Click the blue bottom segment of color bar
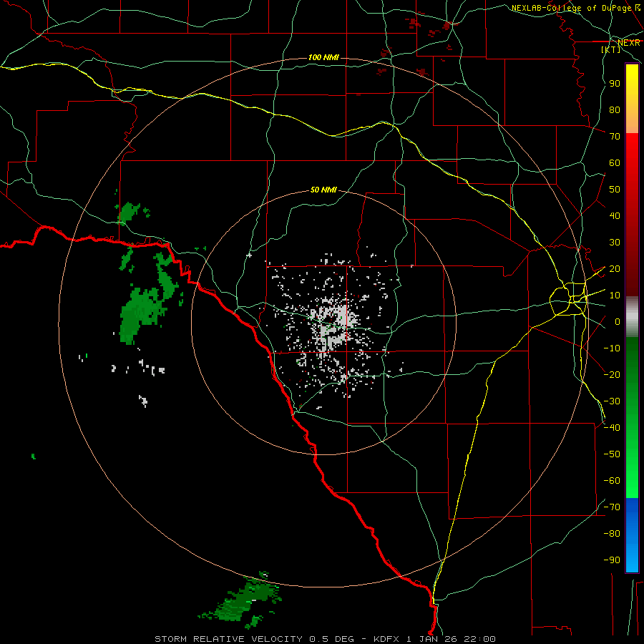Viewport: 644px width, 644px height. [632, 535]
